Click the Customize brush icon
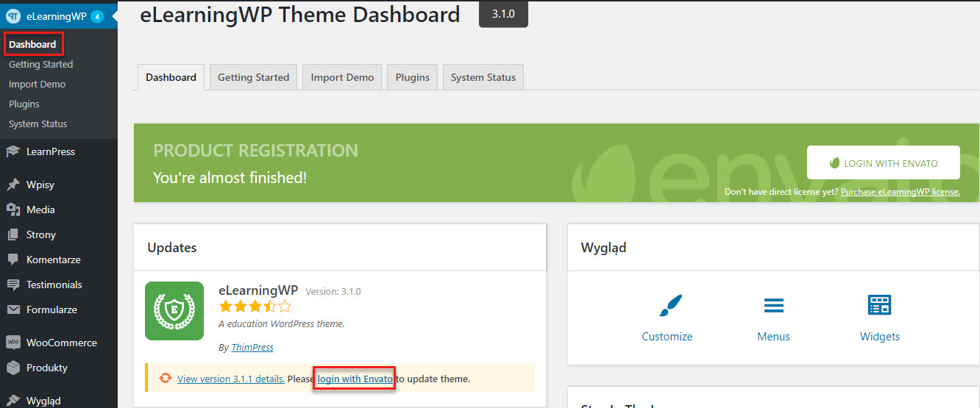This screenshot has width=980, height=408. (x=670, y=305)
